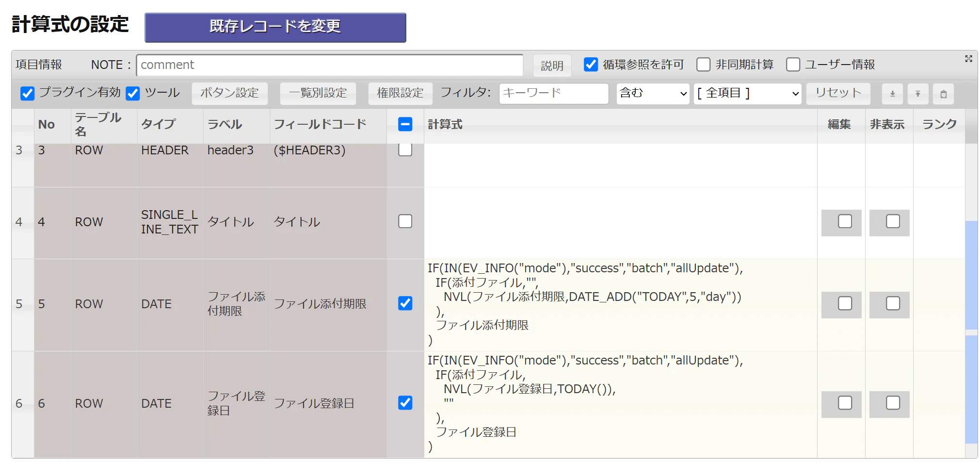This screenshot has height=464, width=980.
Task: Click the タイトル field code cell
Action: click(328, 222)
